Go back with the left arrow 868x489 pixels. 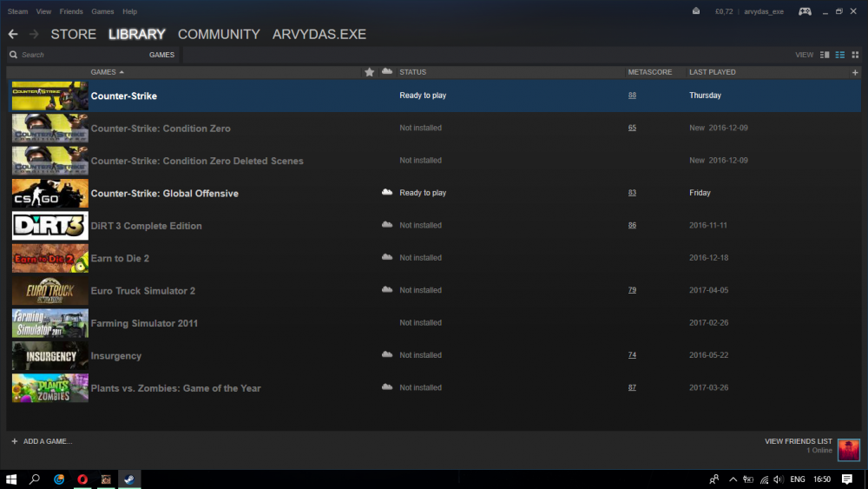[13, 35]
